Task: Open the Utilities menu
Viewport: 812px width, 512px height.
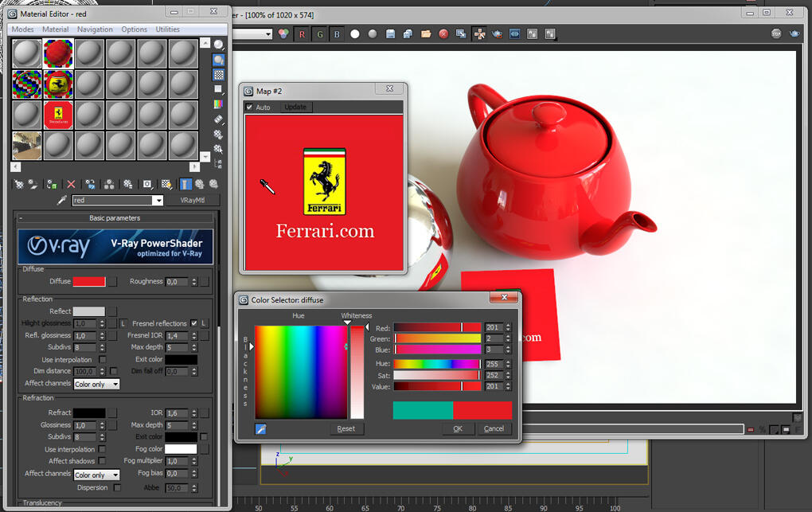Action: 167,29
